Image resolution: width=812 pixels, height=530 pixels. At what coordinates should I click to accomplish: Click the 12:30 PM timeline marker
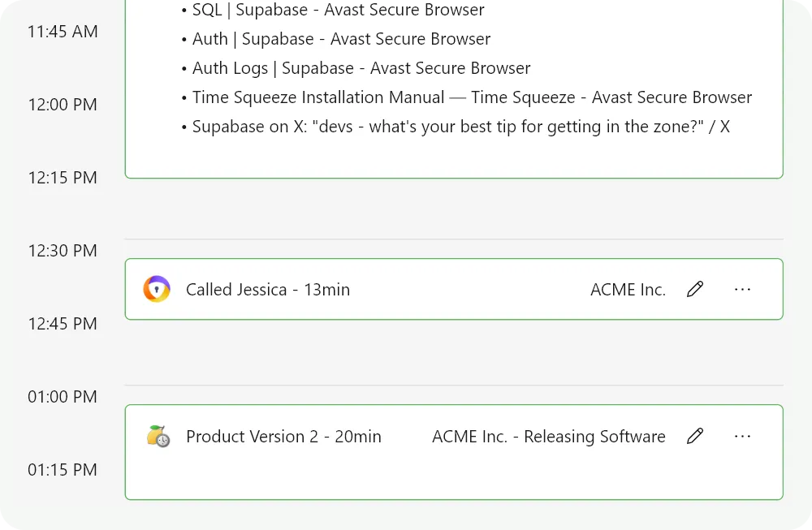pyautogui.click(x=63, y=251)
